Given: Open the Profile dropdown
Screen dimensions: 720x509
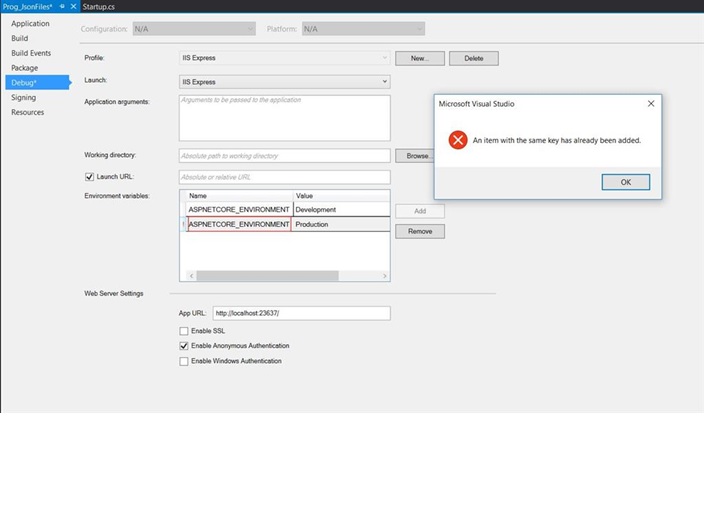Looking at the screenshot, I should [x=285, y=58].
